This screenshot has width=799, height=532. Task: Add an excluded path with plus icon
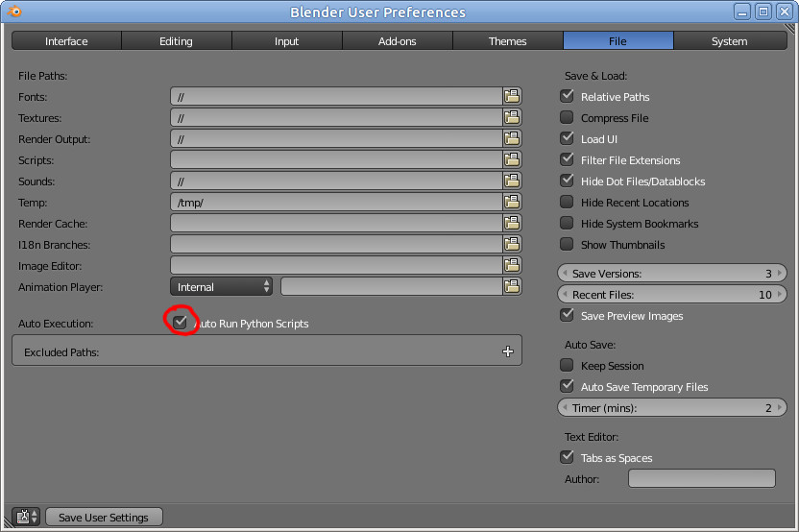tap(507, 351)
